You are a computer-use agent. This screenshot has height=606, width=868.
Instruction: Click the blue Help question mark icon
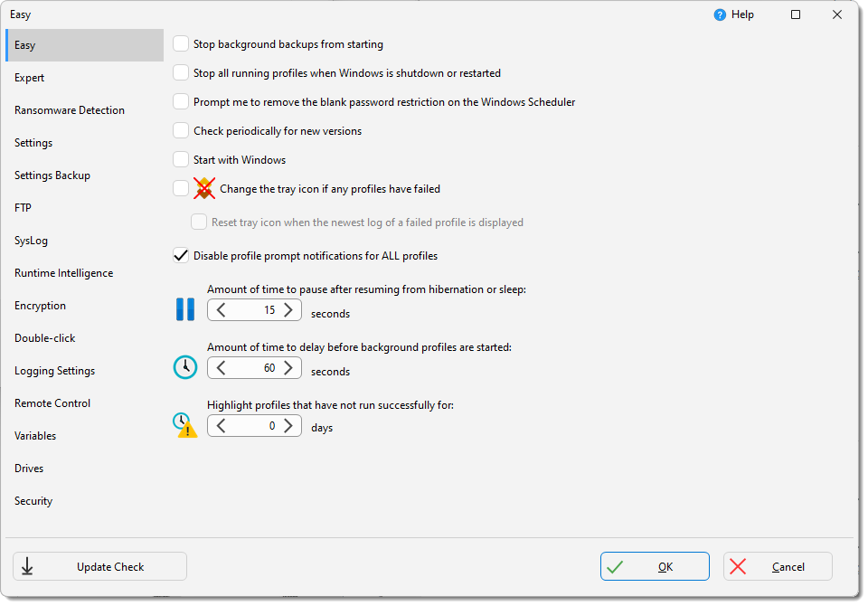pos(720,14)
